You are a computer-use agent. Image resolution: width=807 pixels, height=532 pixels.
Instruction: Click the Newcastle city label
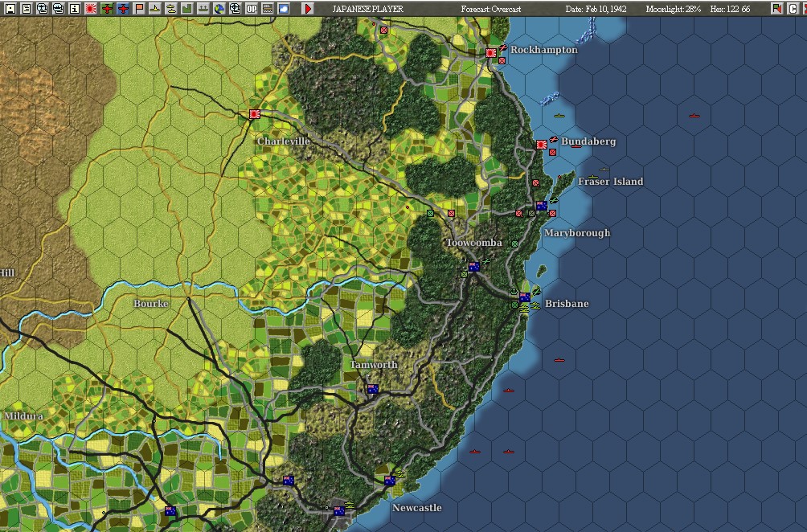(417, 508)
